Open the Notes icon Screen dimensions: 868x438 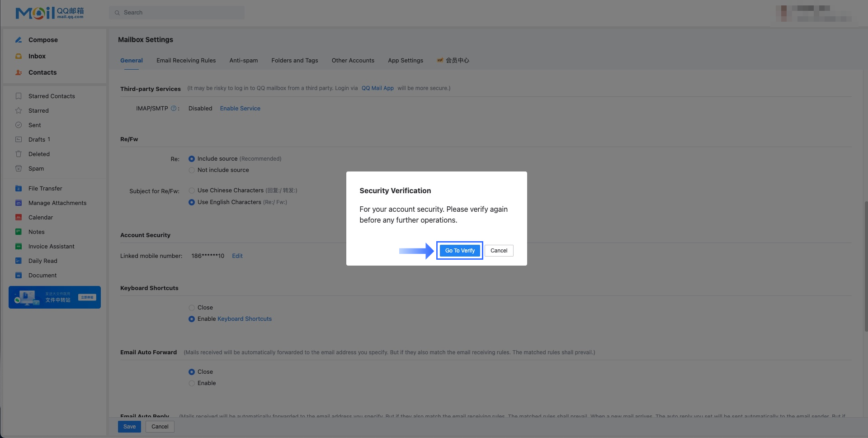tap(19, 232)
